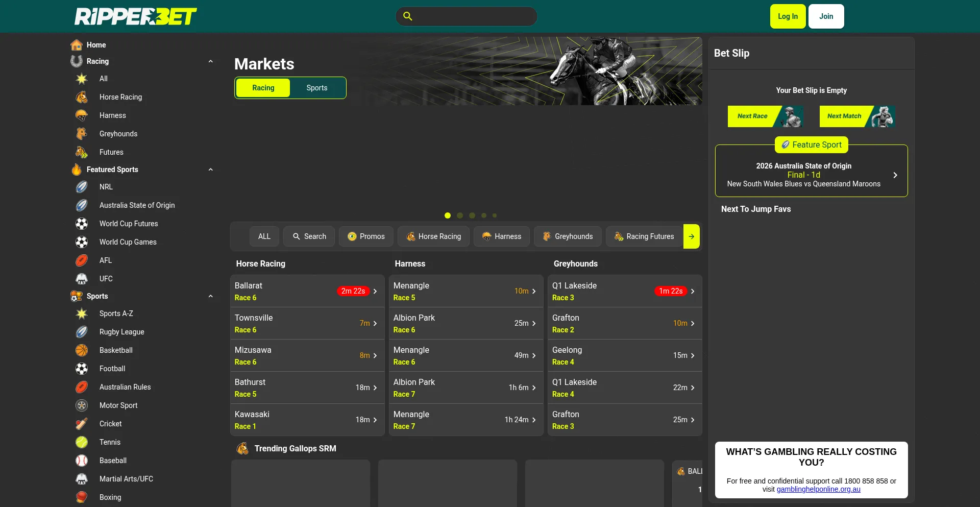Open the Mizuzawa Race 6 row
This screenshot has width=980, height=507.
pyautogui.click(x=307, y=355)
